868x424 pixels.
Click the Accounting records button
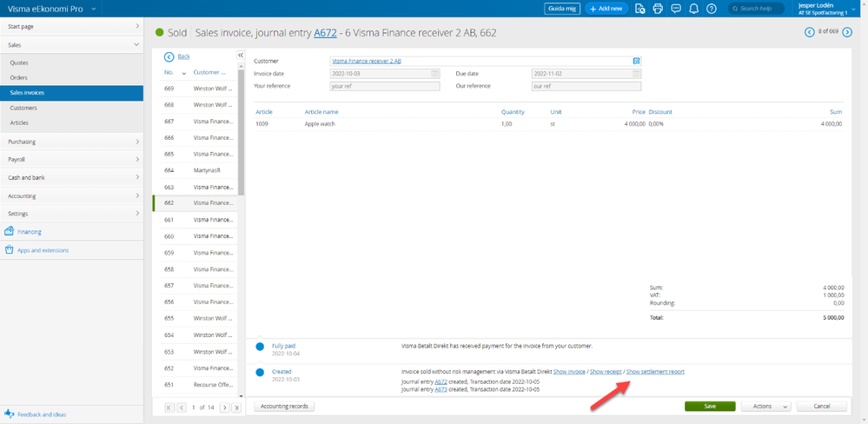284,406
